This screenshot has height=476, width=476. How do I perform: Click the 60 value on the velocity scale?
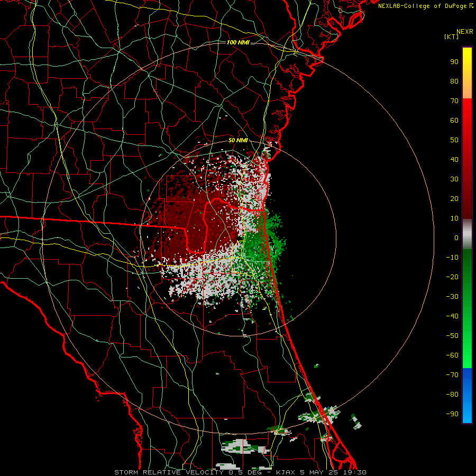(x=454, y=121)
